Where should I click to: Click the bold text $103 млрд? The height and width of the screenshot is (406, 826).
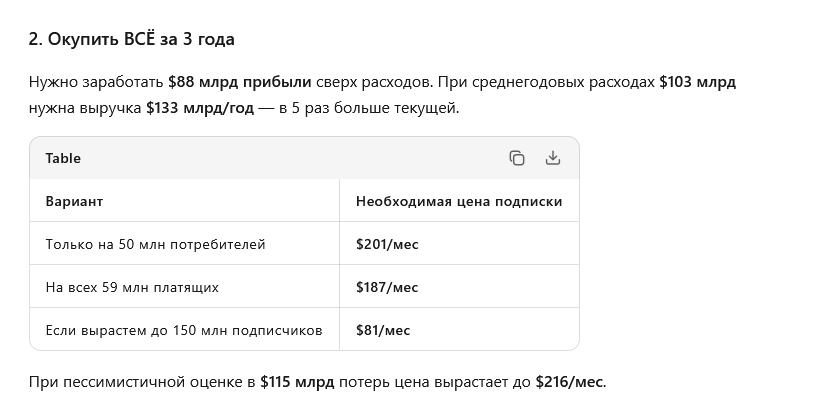click(697, 82)
